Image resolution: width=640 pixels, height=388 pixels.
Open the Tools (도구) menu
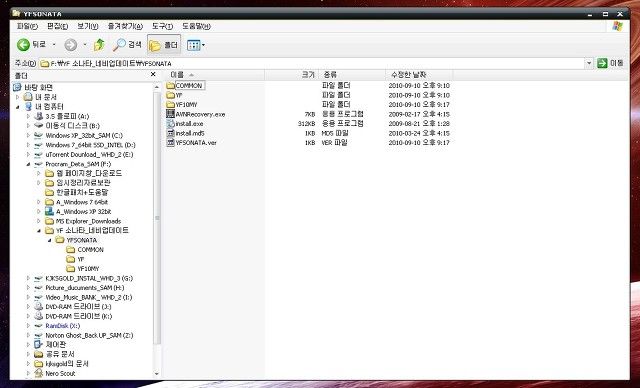point(162,26)
